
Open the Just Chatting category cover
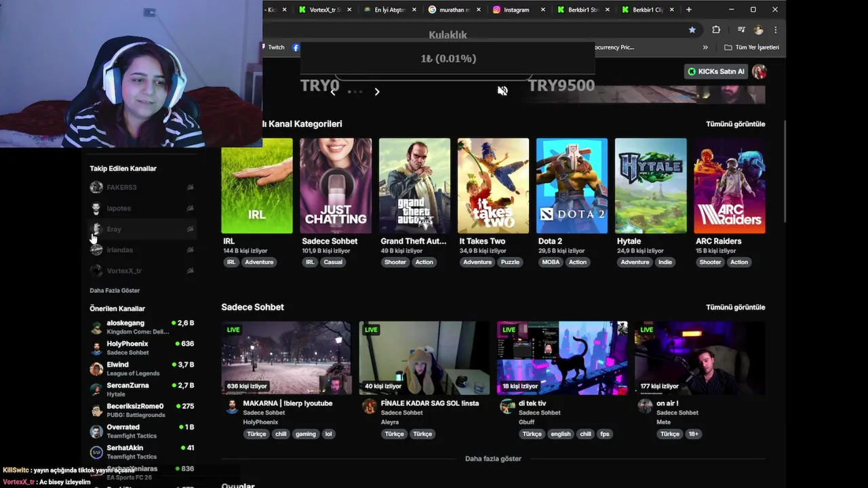coord(336,186)
